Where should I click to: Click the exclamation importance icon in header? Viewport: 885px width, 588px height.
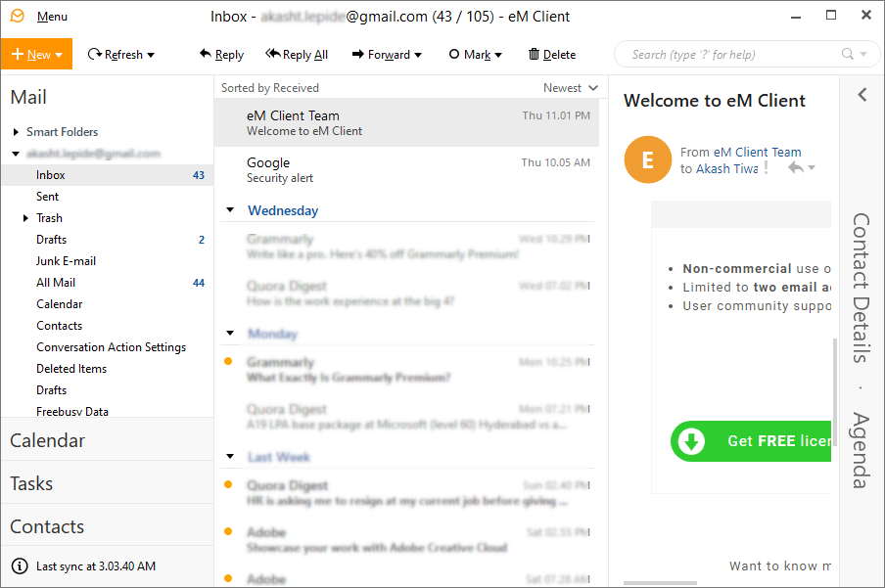pos(766,167)
